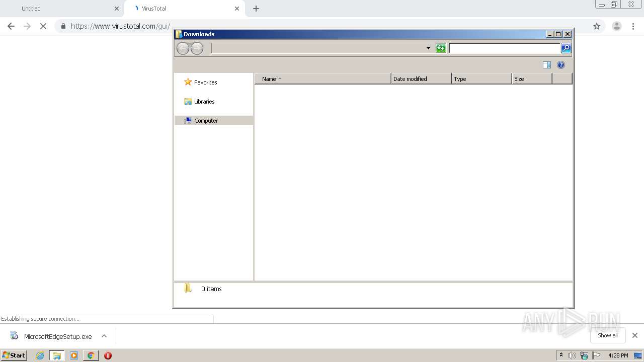This screenshot has height=362, width=644.
Task: Click the red stop-shaped taskbar icon
Action: 108,355
